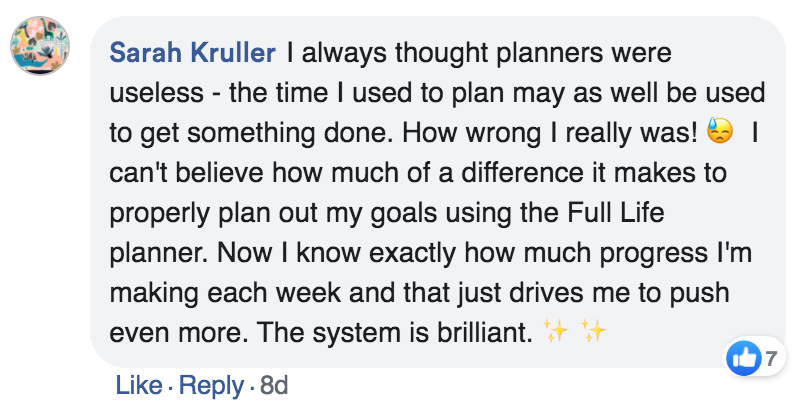Click the word "useless" in comment

[157, 93]
